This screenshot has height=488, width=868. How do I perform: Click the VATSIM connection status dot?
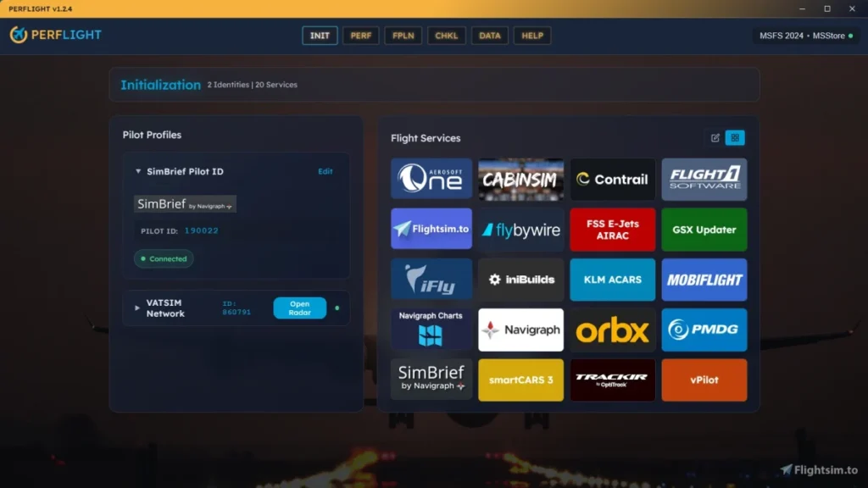point(337,308)
